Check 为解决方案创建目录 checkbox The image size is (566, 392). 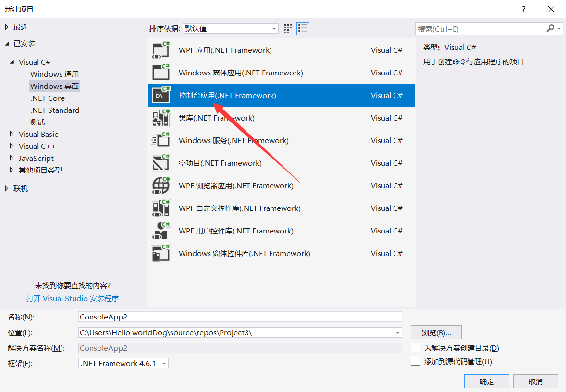point(416,348)
